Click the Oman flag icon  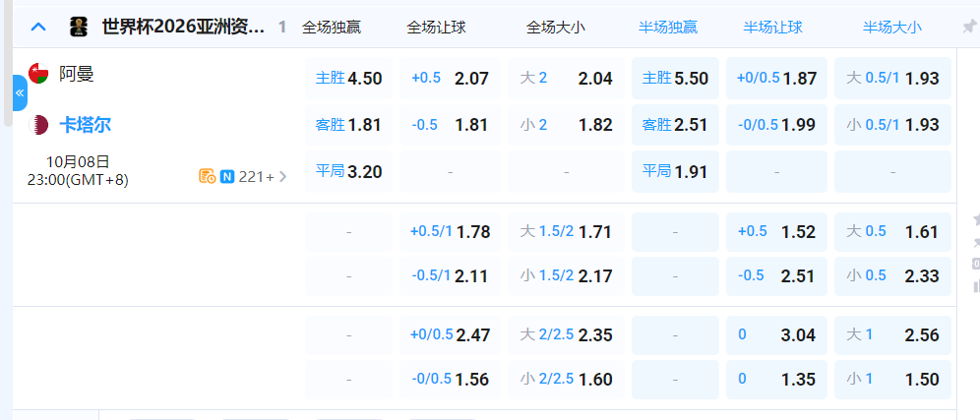pos(39,74)
